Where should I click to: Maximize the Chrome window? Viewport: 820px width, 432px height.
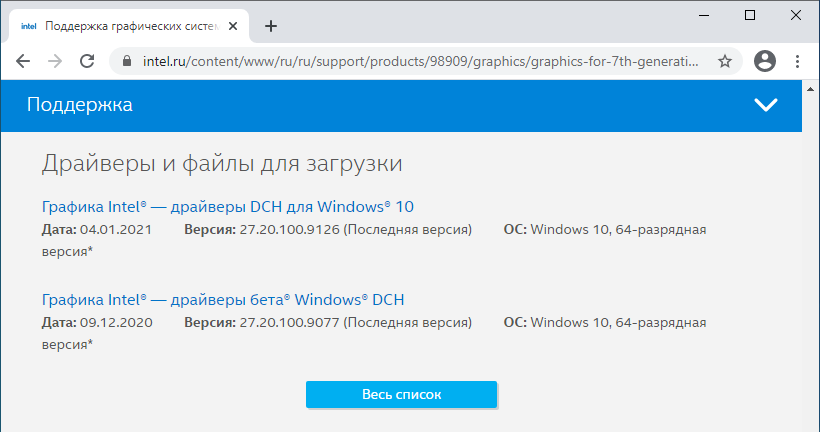(x=750, y=15)
